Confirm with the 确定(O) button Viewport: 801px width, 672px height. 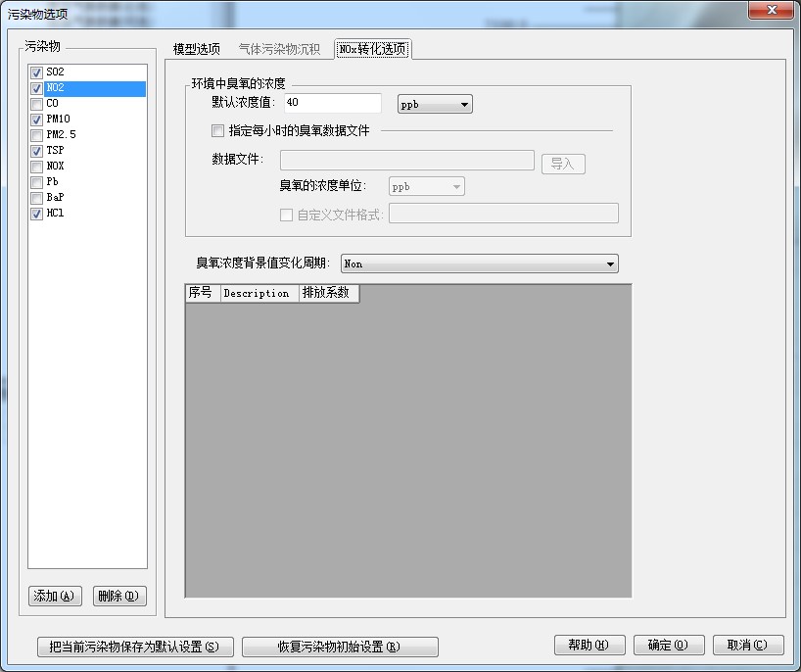pyautogui.click(x=668, y=645)
